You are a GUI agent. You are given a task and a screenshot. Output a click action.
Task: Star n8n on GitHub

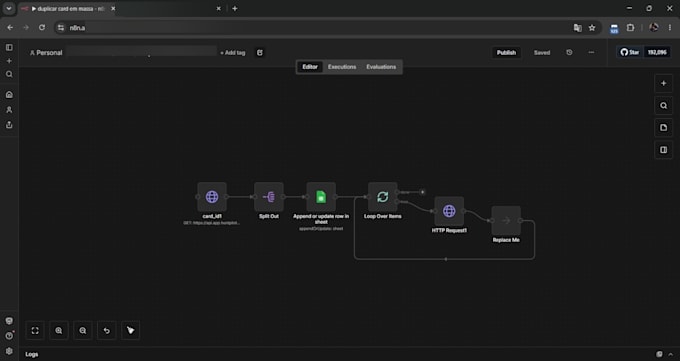point(630,53)
